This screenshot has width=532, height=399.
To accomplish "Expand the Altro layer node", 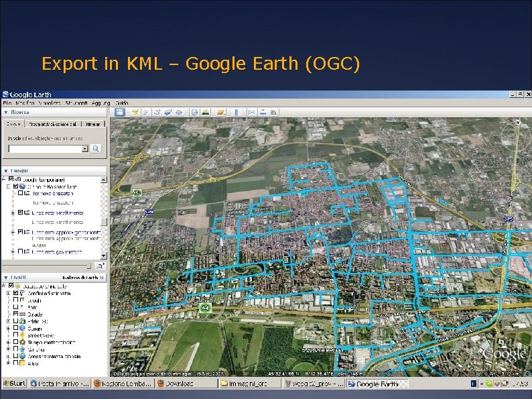I will 8,363.
